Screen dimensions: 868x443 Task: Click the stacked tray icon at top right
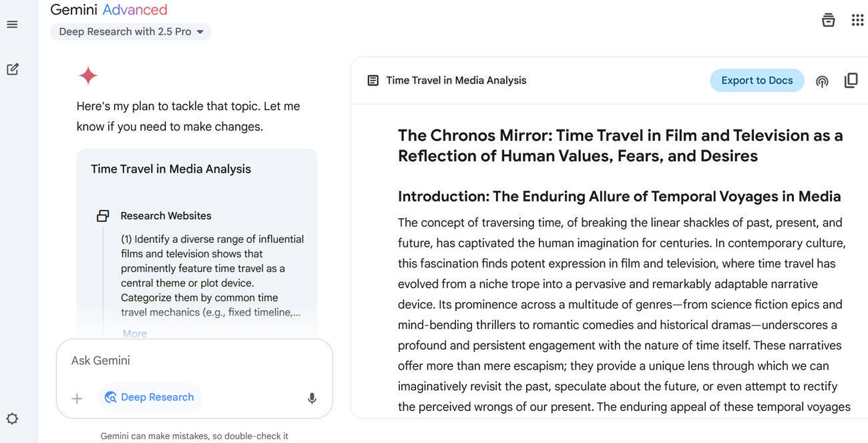[x=828, y=20]
